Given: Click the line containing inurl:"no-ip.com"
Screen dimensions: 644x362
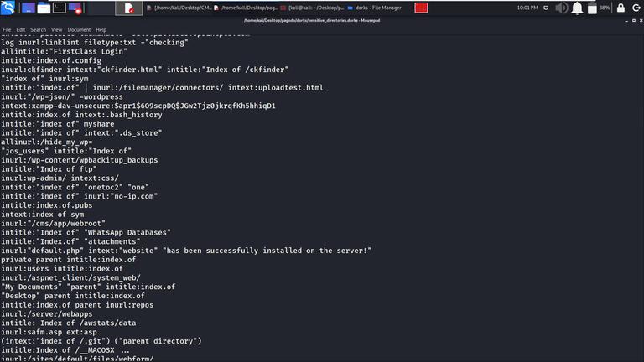Looking at the screenshot, I should point(80,196).
